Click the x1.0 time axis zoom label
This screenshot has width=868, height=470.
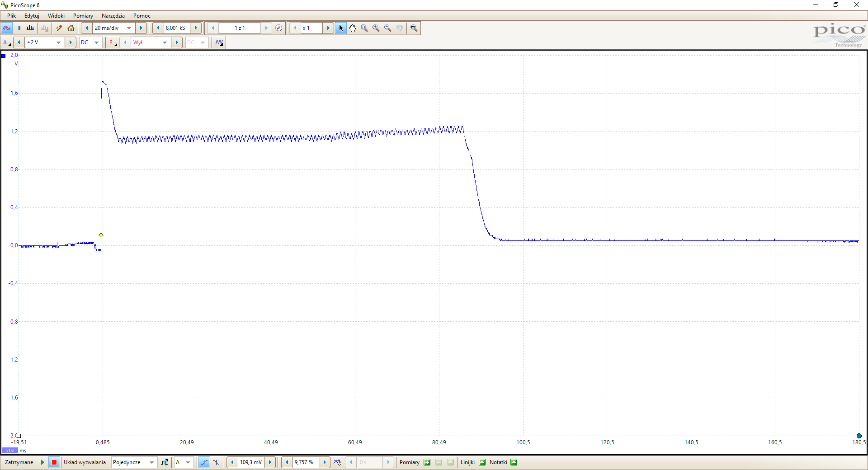(10, 451)
